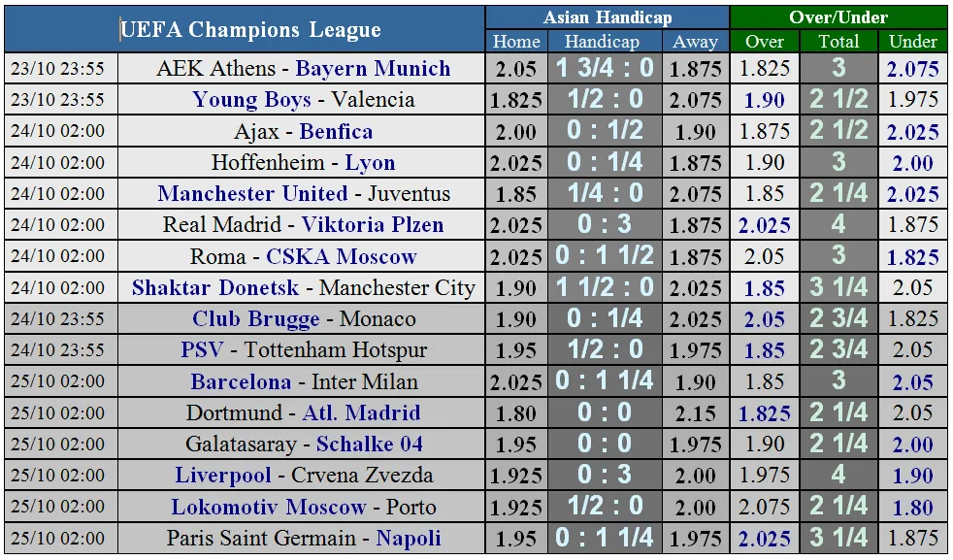Select home odds 2.00 for Ajax - Benfica
The height and width of the screenshot is (560, 953).
tap(516, 132)
